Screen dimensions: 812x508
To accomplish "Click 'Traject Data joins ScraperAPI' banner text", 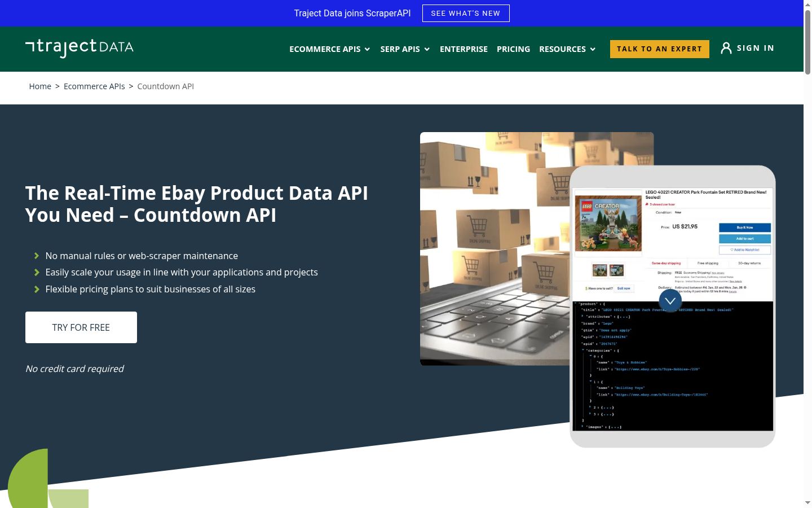I will coord(352,13).
